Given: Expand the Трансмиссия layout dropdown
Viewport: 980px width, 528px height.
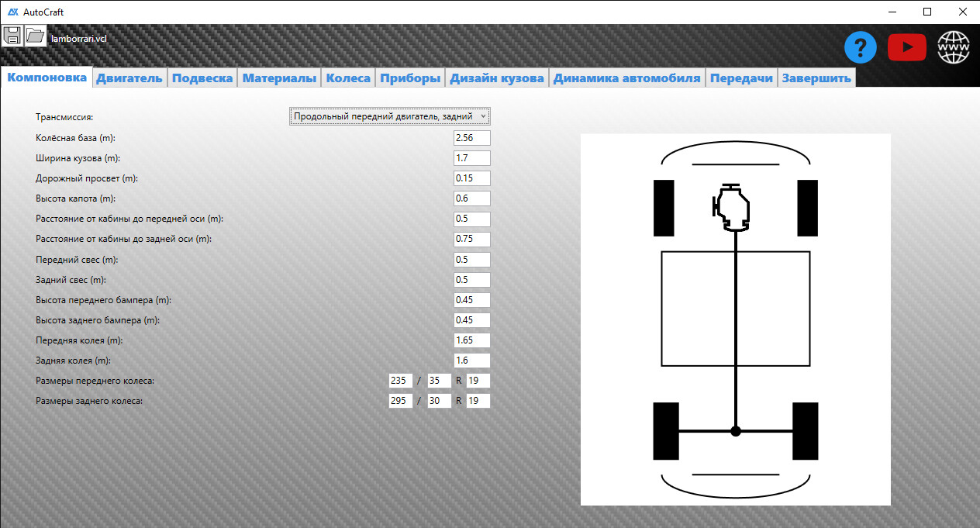Looking at the screenshot, I should point(390,116).
